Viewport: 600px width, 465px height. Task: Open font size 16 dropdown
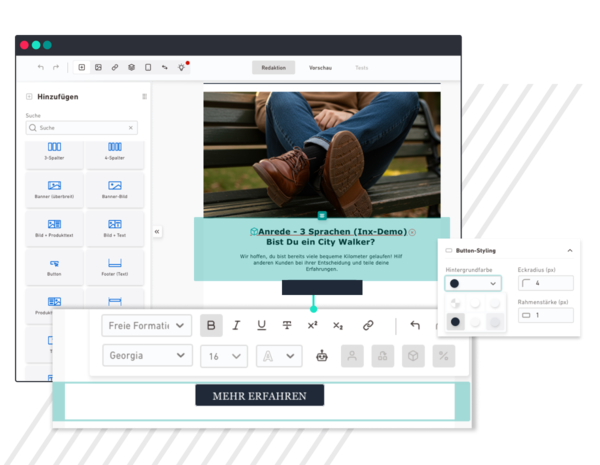coord(224,356)
